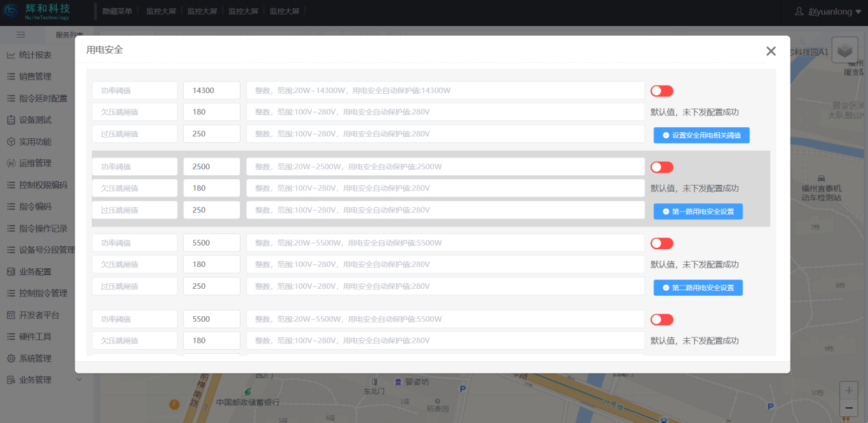Click the 设备测试 clipboard icon
This screenshot has width=868, height=423.
pos(11,120)
